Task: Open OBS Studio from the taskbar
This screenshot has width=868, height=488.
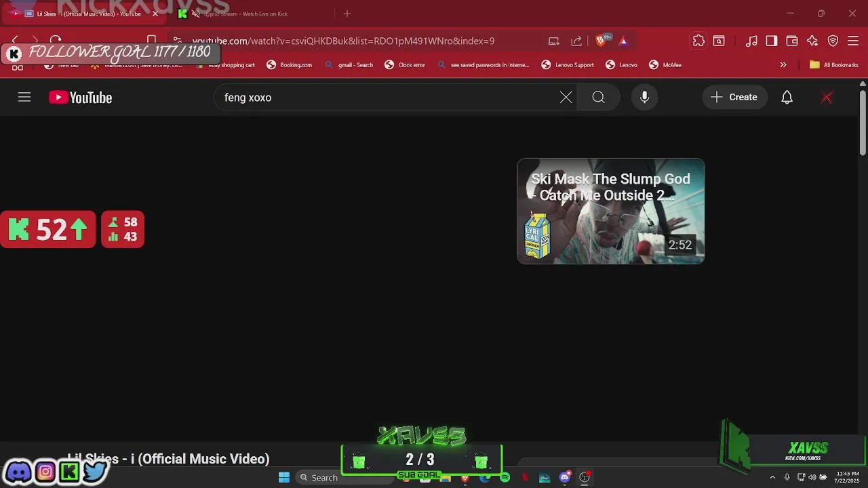Action: tap(585, 478)
